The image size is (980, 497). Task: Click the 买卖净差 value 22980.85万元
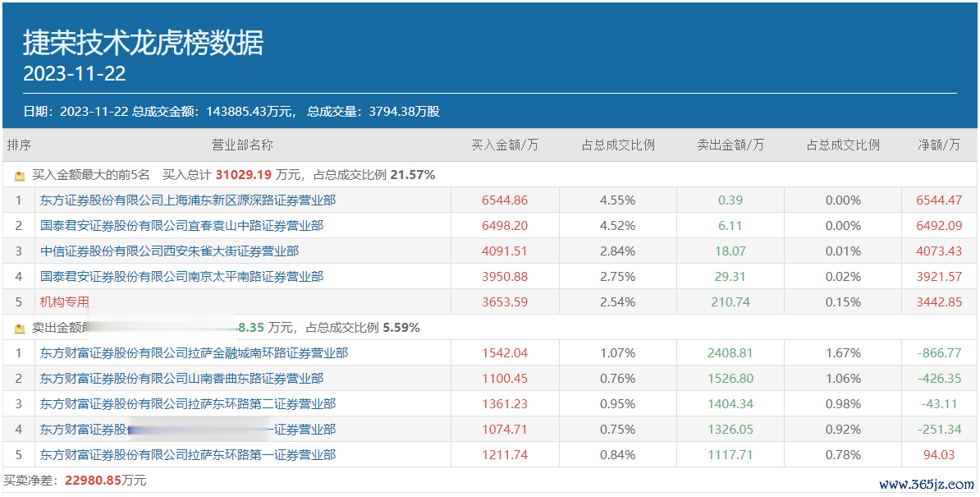pos(103,481)
